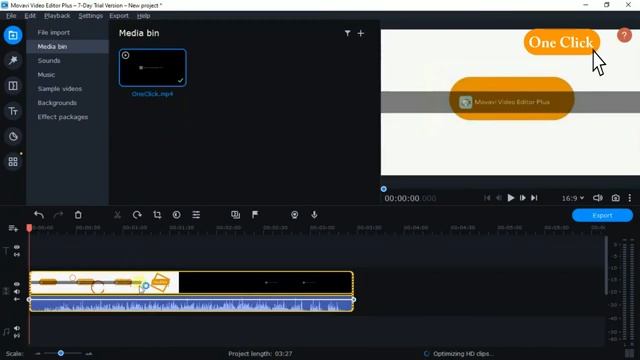Step back one frame
Viewport: 640px width, 360px height.
click(499, 198)
